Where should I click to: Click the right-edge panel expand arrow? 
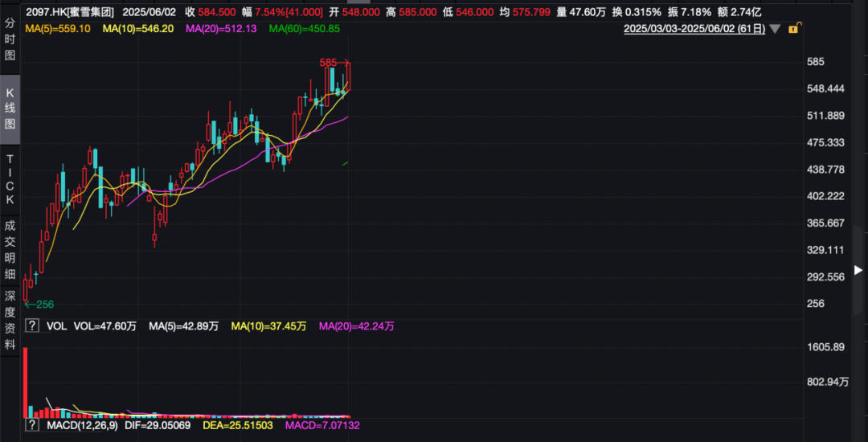(859, 270)
